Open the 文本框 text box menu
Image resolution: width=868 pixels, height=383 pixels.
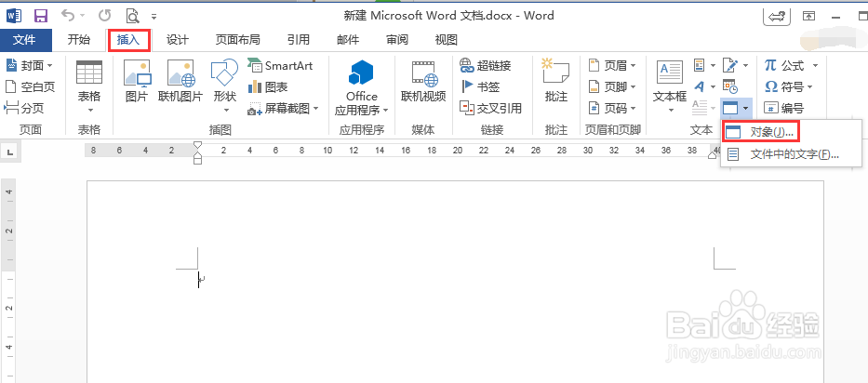tap(670, 86)
